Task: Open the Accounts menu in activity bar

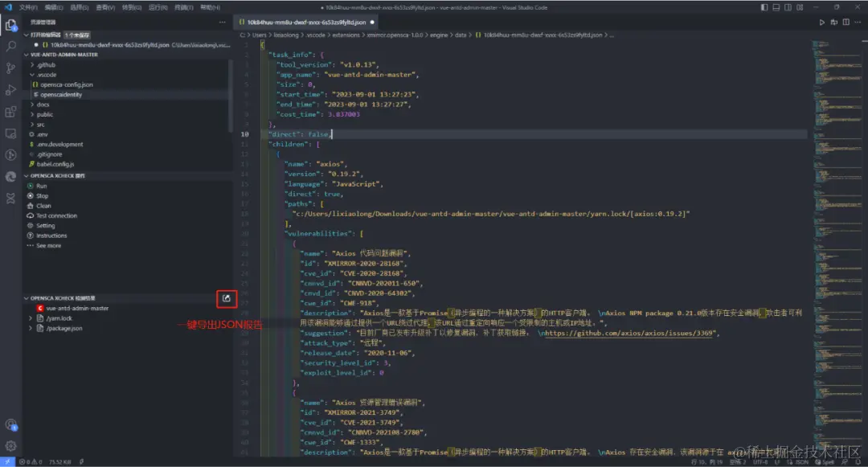Action: click(10, 425)
